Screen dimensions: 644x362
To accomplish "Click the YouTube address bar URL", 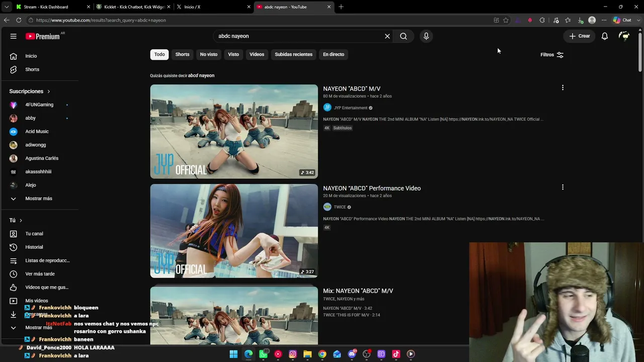I will 101,21.
